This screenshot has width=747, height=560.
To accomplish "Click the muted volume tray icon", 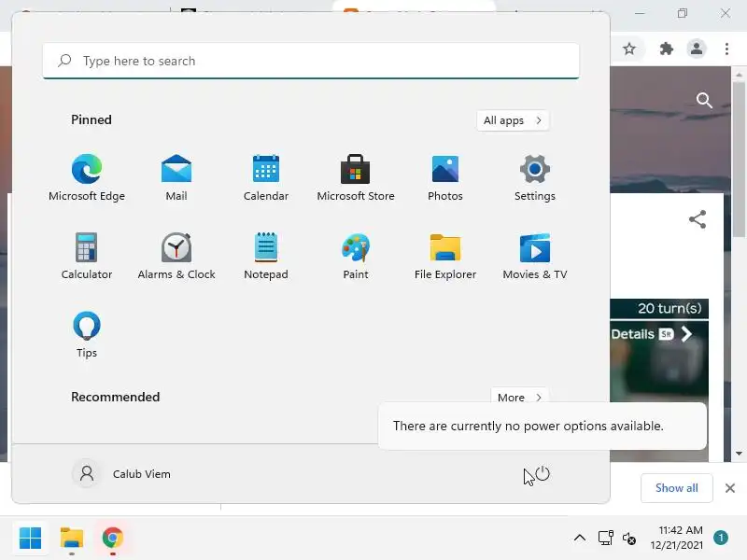I will tap(628, 539).
